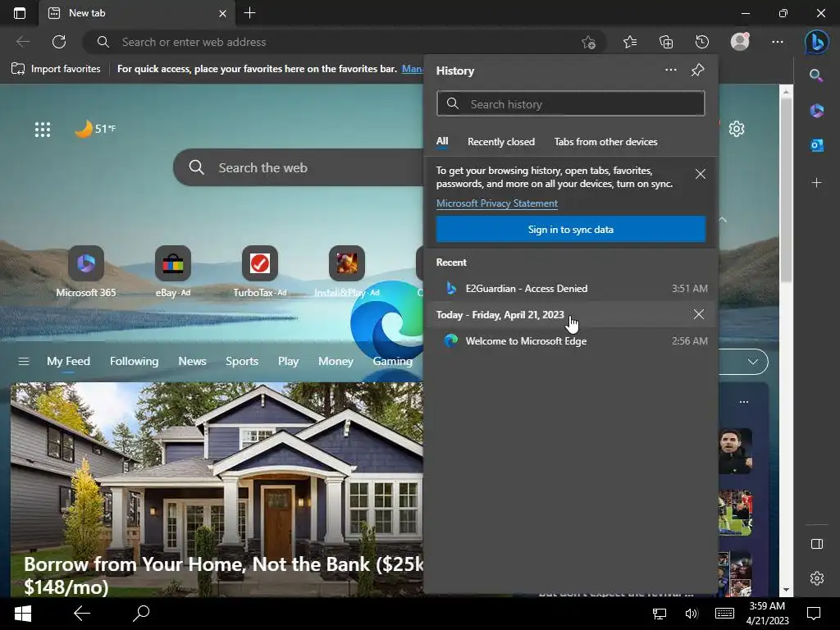Select the New tab browser tab
Screen dimensions: 840x630
pyautogui.click(x=135, y=13)
